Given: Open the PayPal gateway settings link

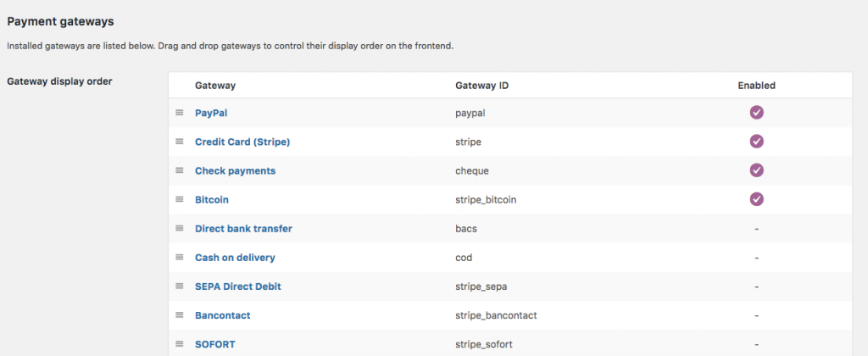Looking at the screenshot, I should click(x=211, y=113).
